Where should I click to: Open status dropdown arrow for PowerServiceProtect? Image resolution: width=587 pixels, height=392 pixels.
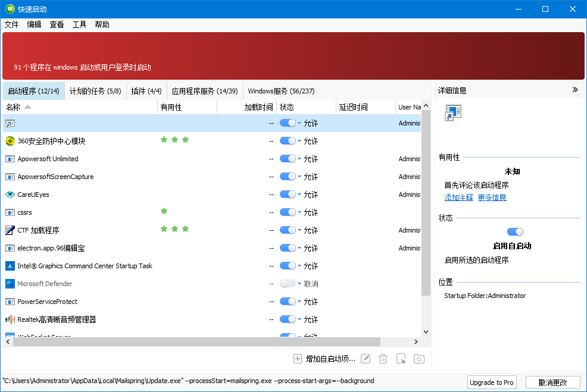(299, 302)
